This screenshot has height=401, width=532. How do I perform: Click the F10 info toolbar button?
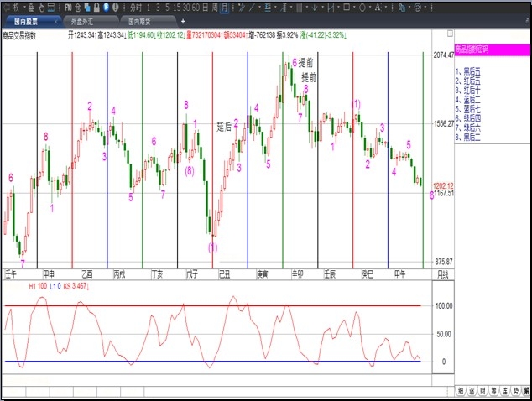(68, 7)
